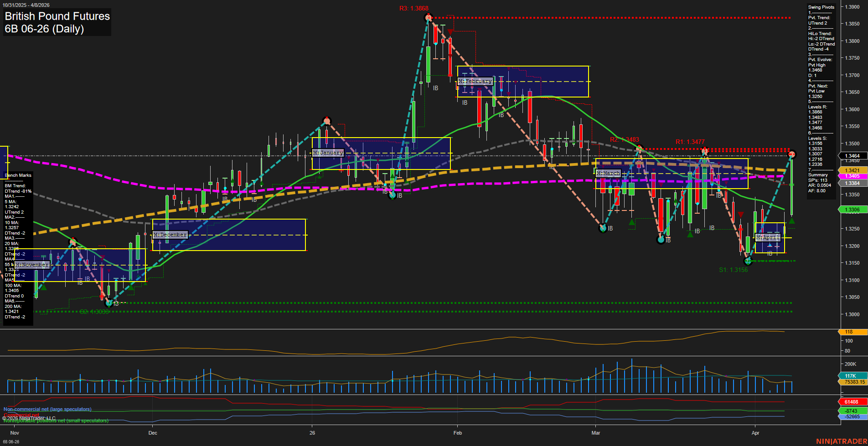Click the Commercial net legend label
868x446 pixels.
pyautogui.click(x=21, y=415)
